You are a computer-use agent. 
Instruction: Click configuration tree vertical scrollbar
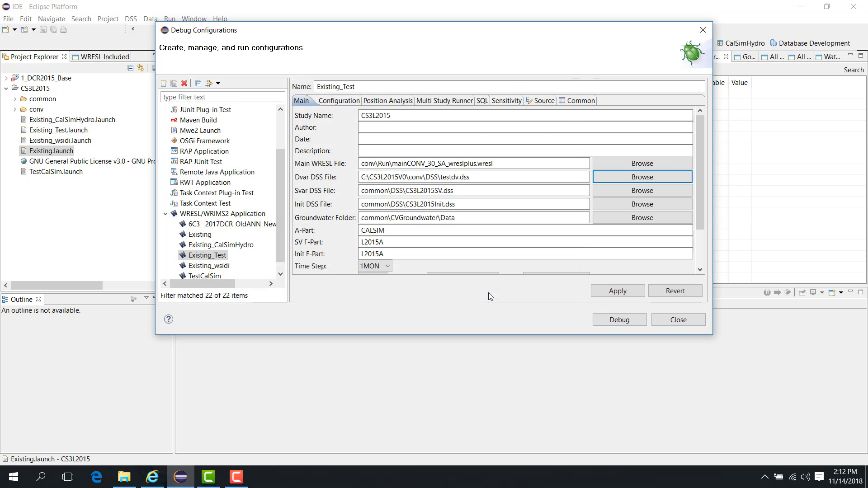(x=280, y=206)
